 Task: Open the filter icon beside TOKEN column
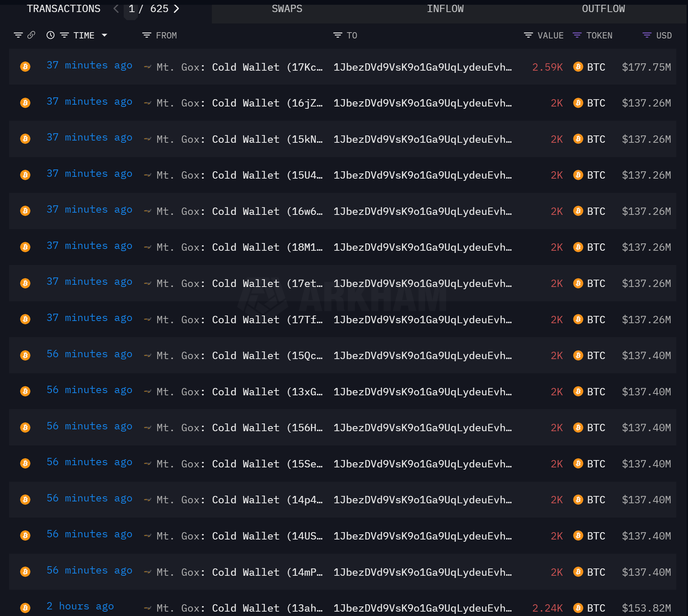(x=577, y=35)
